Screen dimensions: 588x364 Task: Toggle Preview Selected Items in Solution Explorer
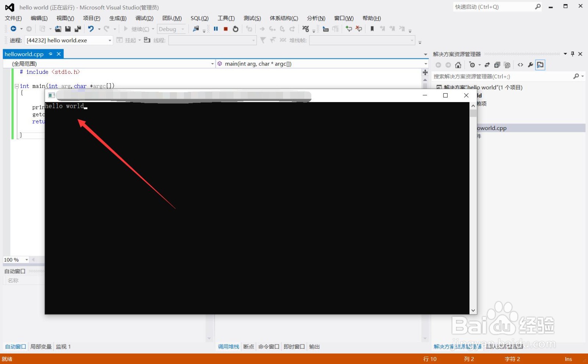pyautogui.click(x=540, y=65)
